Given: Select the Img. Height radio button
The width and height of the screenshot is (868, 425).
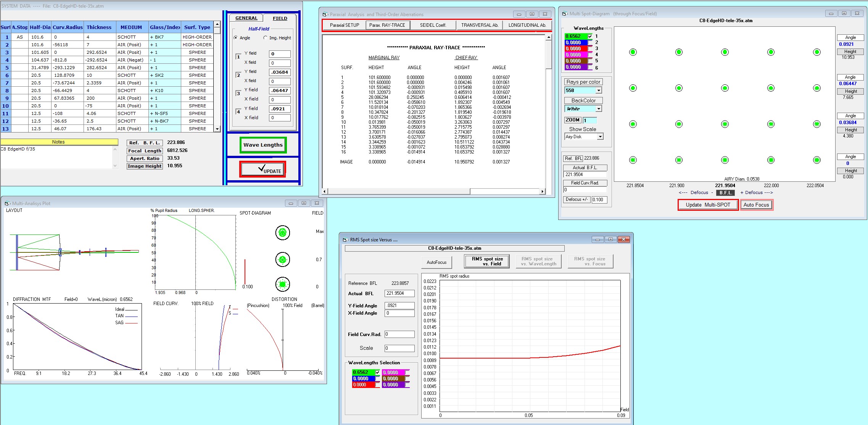Looking at the screenshot, I should [266, 38].
